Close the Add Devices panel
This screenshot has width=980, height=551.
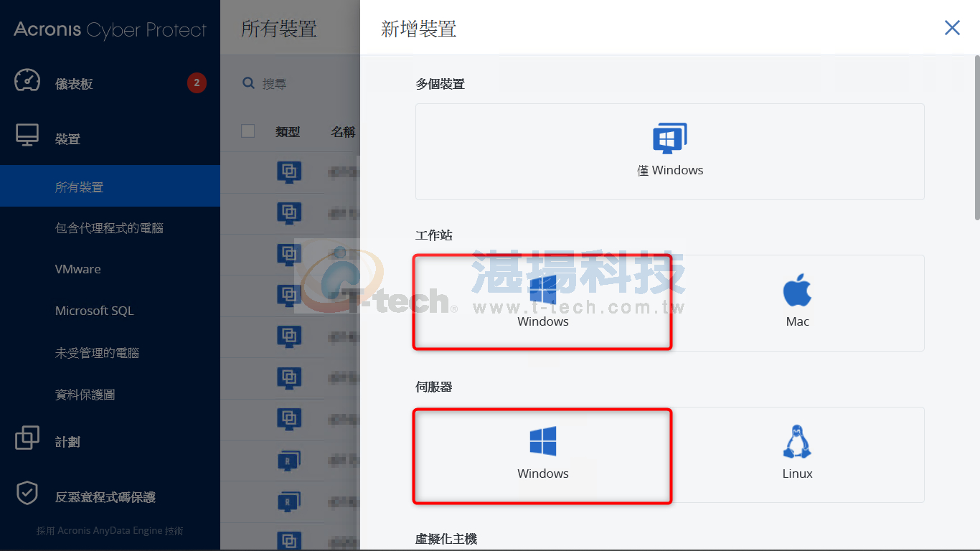(x=952, y=28)
